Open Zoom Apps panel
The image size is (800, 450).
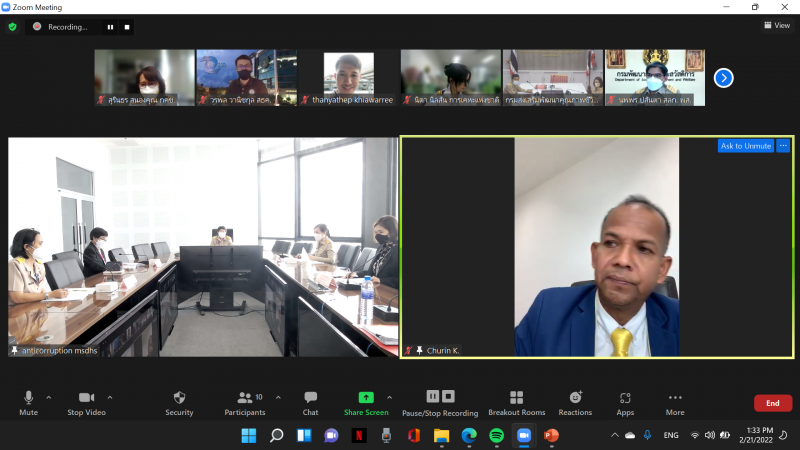pyautogui.click(x=625, y=403)
